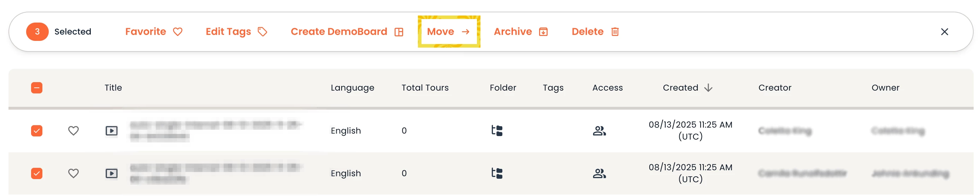This screenshot has height=196, width=980.
Task: Open Edit Tags for selected items
Action: pyautogui.click(x=236, y=31)
